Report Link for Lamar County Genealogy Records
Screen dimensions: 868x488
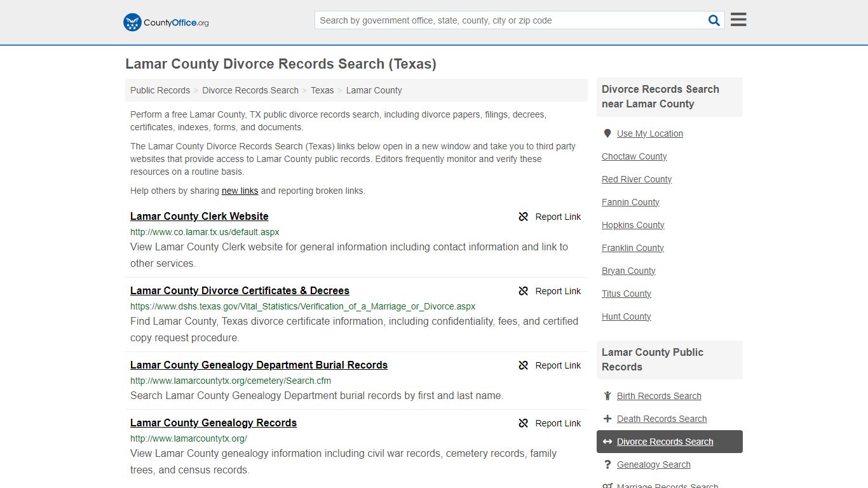coord(558,423)
